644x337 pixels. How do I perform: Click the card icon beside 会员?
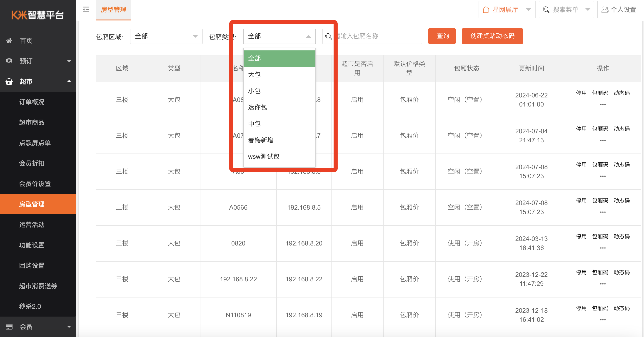coord(9,327)
